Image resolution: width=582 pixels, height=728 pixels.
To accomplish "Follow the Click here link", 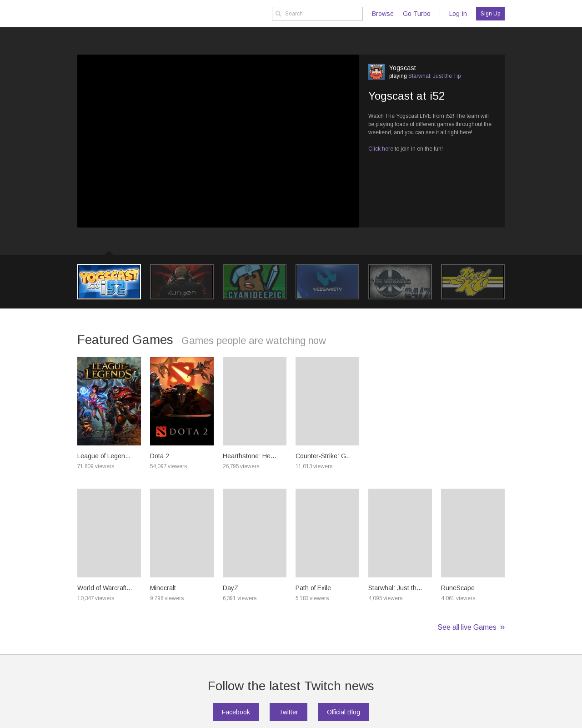I will (x=381, y=149).
